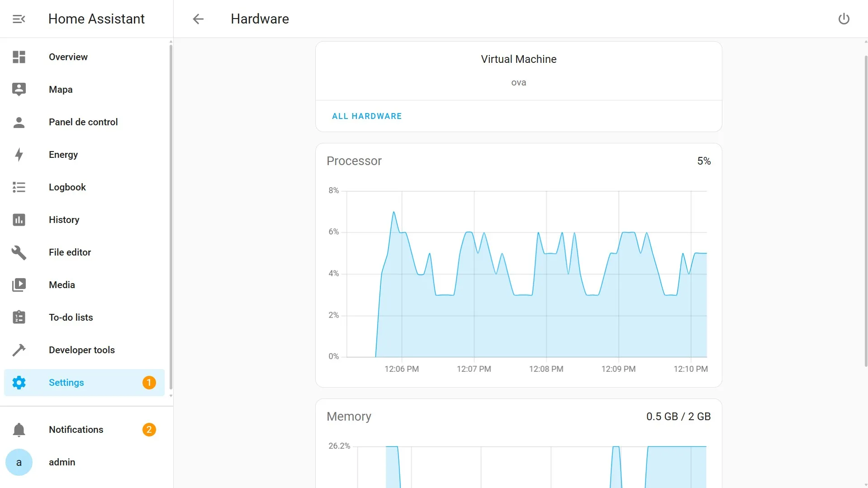The image size is (868, 488).
Task: Click the Notifications count badge showing 2
Action: point(149,430)
